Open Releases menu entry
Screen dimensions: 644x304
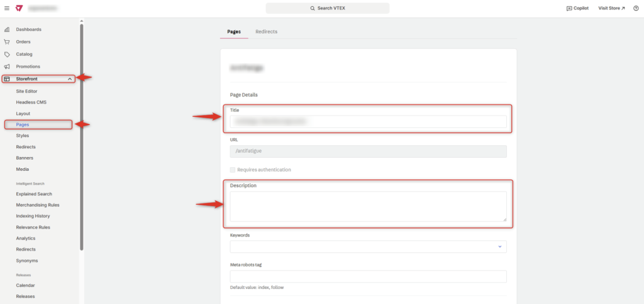point(25,296)
